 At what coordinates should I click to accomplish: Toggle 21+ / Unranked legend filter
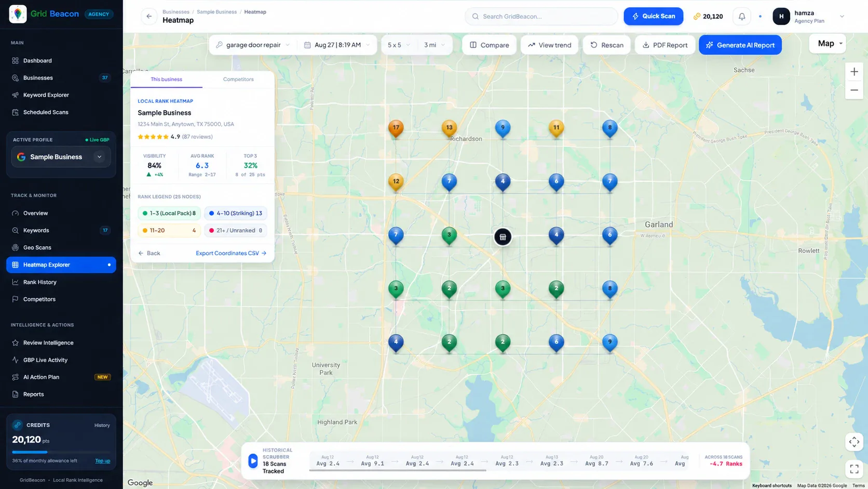pos(236,230)
